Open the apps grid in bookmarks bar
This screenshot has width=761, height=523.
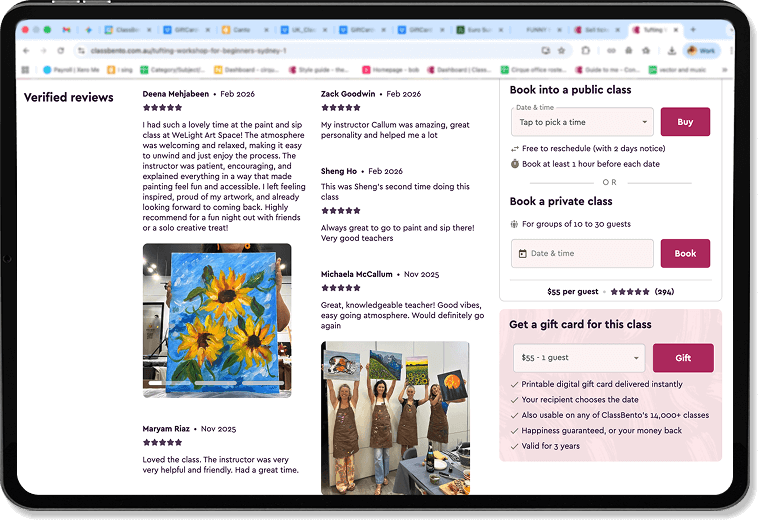[x=25, y=70]
